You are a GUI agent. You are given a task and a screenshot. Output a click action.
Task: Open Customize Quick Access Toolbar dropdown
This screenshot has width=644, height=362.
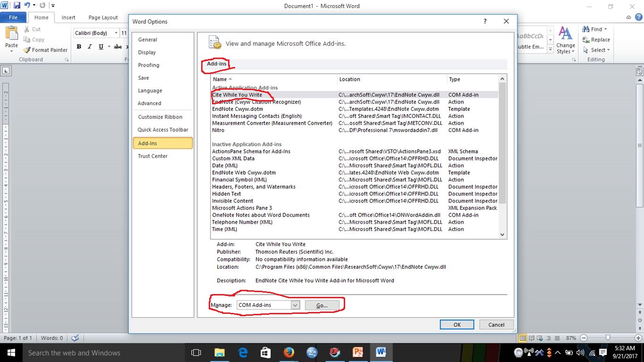52,6
